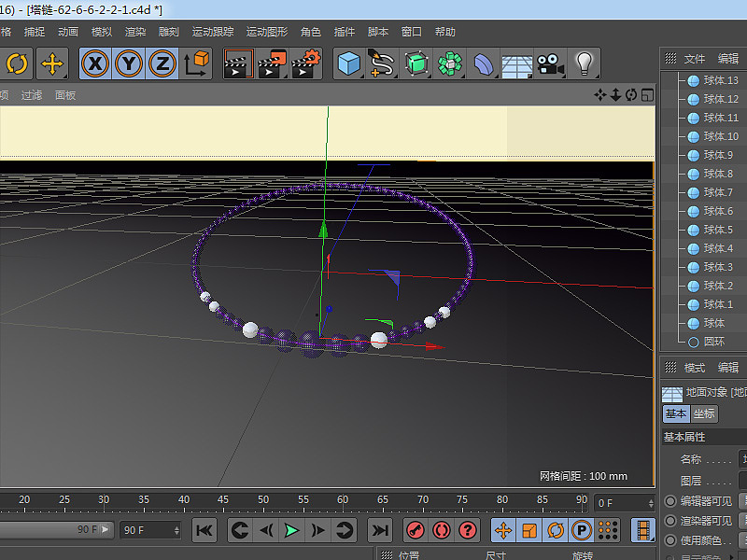Click the viewport pan camera icon

pyautogui.click(x=599, y=95)
